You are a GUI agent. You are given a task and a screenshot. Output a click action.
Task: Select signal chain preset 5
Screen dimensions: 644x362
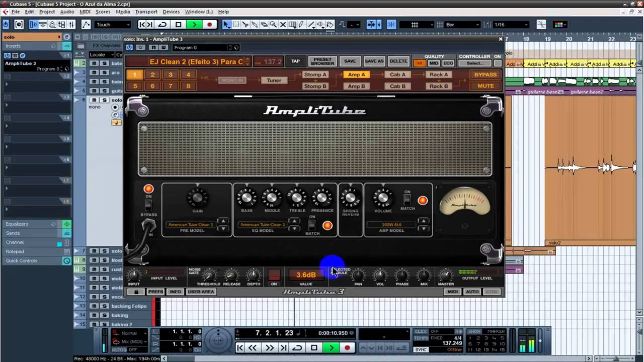click(135, 86)
